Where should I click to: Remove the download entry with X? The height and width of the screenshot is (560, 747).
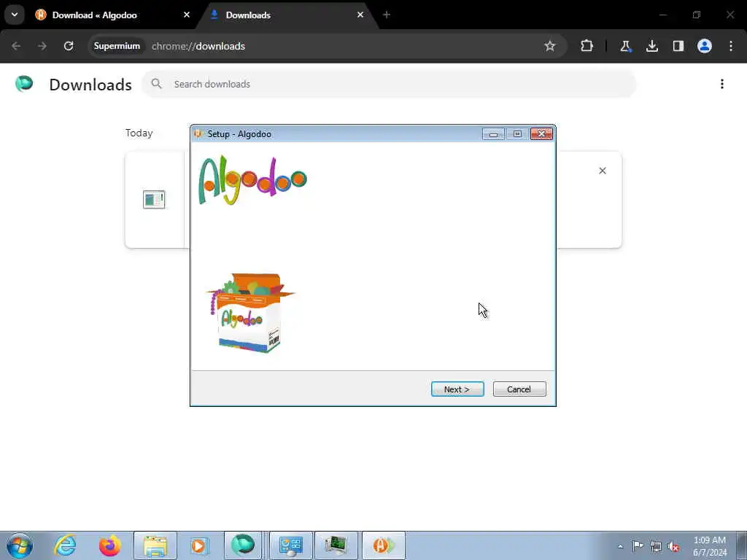(602, 171)
